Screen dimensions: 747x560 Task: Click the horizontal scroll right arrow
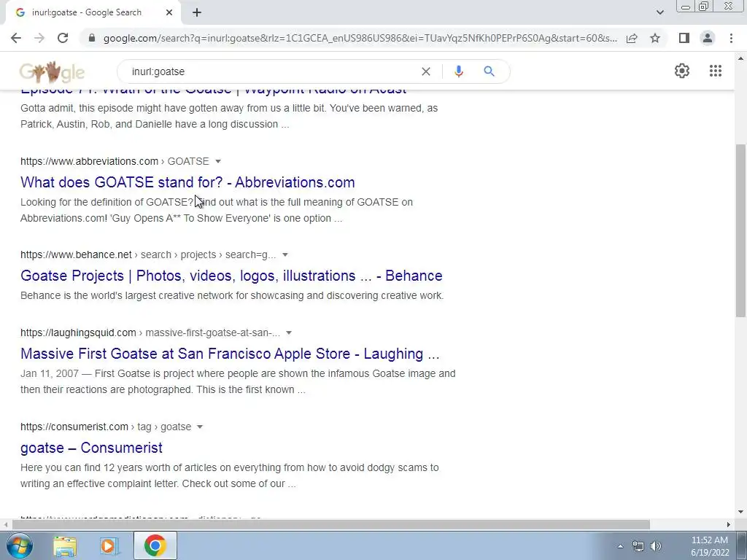pos(728,524)
